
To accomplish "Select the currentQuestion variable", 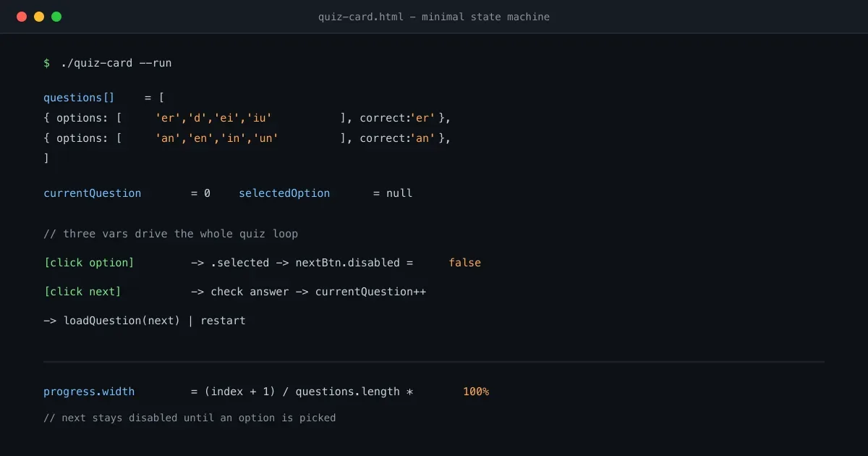I will (x=93, y=193).
